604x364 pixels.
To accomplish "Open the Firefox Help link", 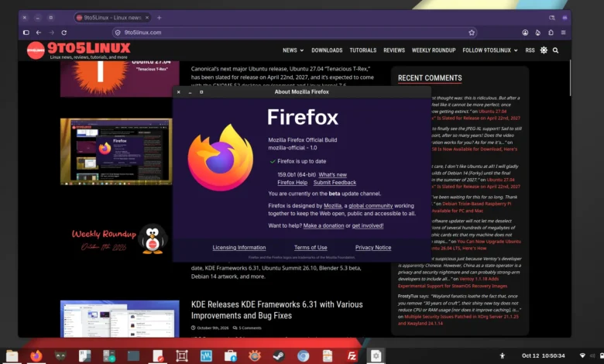I will click(x=293, y=183).
